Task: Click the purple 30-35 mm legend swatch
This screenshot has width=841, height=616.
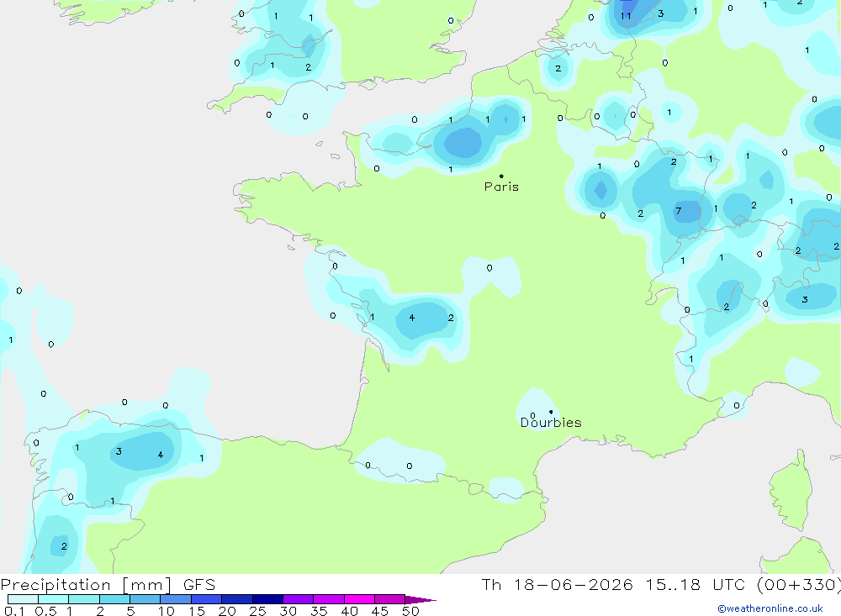Action: coord(299,599)
